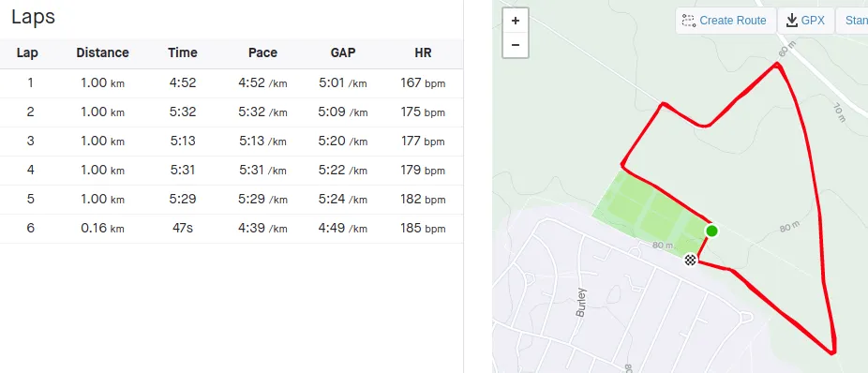This screenshot has height=373, width=868.
Task: Select lap 6 row of 0.16 km
Action: (x=232, y=229)
